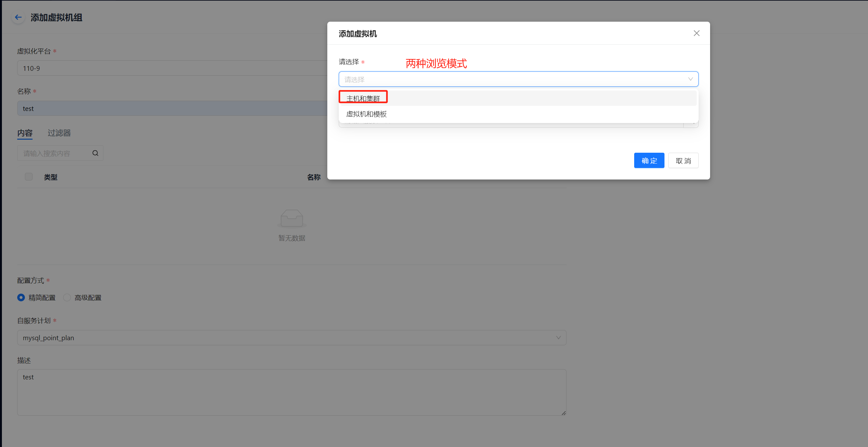
Task: Click the 确定 button
Action: (649, 161)
